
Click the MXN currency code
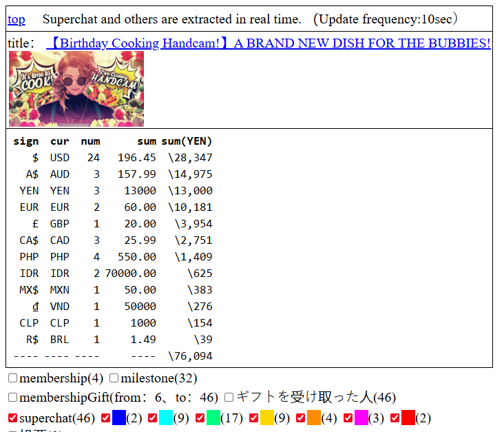60,290
